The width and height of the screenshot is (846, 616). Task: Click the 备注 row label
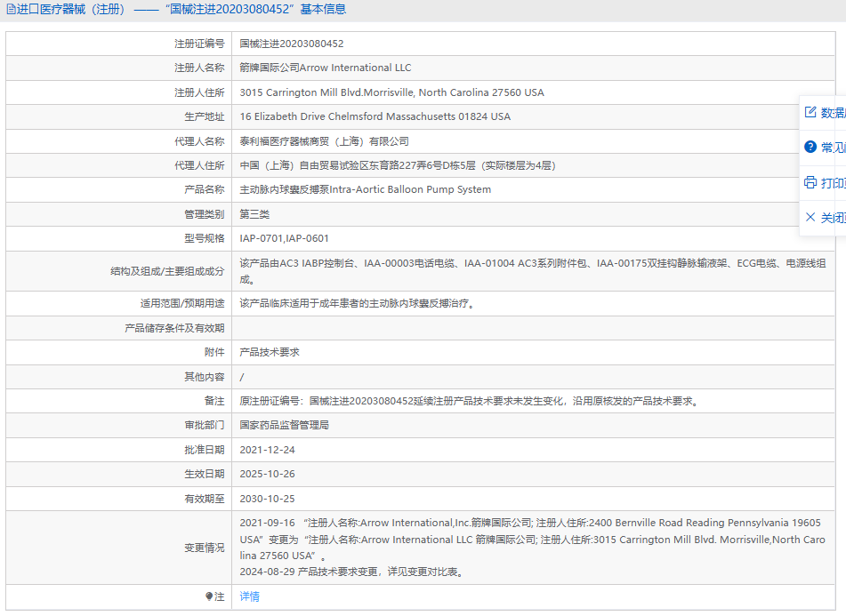214,401
